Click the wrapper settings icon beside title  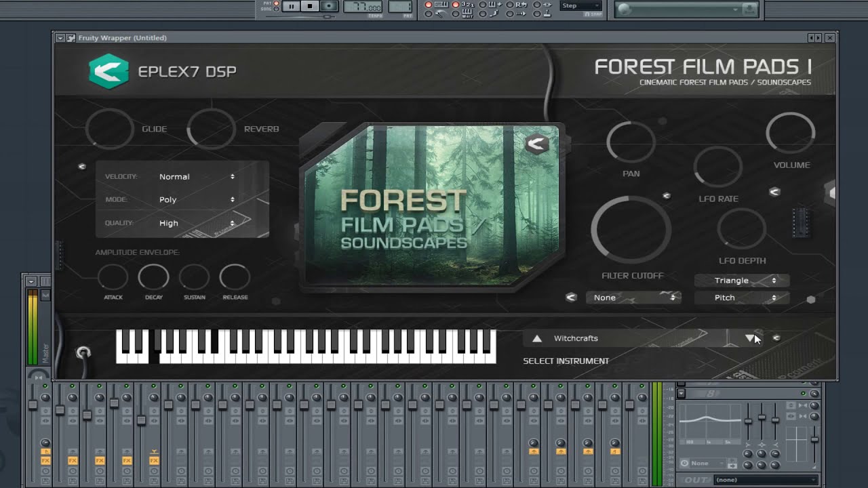coord(71,38)
